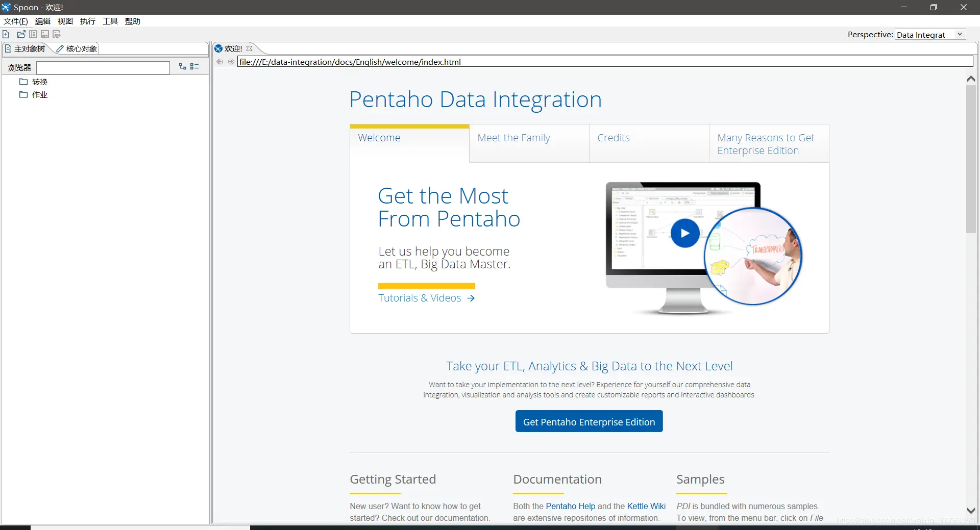Collapse all tree nodes icon
The height and width of the screenshot is (530, 980).
pyautogui.click(x=194, y=66)
